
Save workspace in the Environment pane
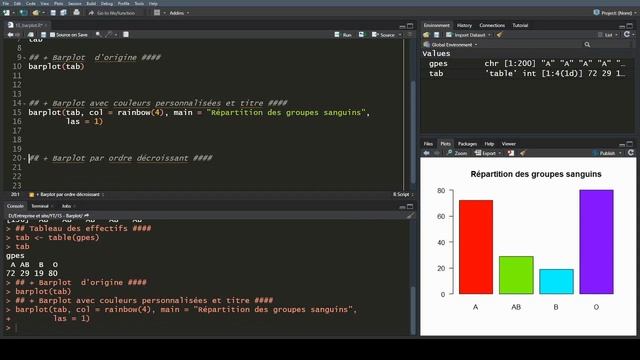(436, 35)
